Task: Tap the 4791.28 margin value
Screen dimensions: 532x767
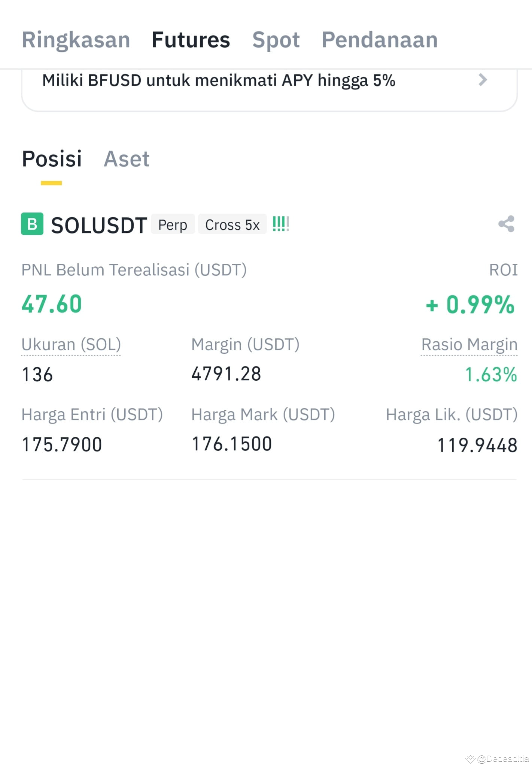Action: click(226, 374)
